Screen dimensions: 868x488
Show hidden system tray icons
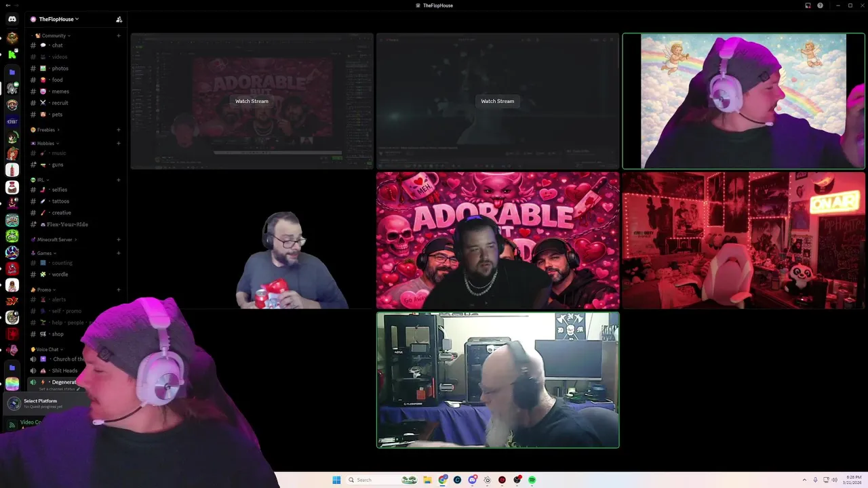[804, 480]
